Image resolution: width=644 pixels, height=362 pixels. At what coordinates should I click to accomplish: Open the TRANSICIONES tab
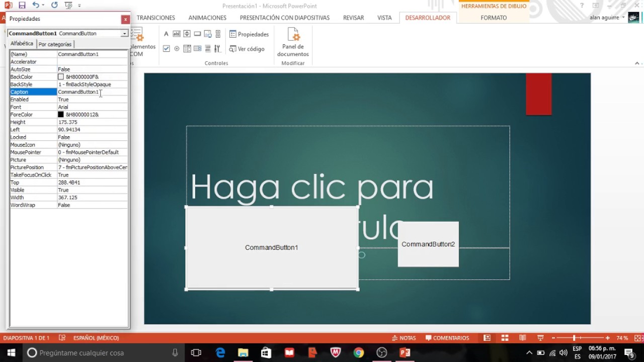coord(156,18)
